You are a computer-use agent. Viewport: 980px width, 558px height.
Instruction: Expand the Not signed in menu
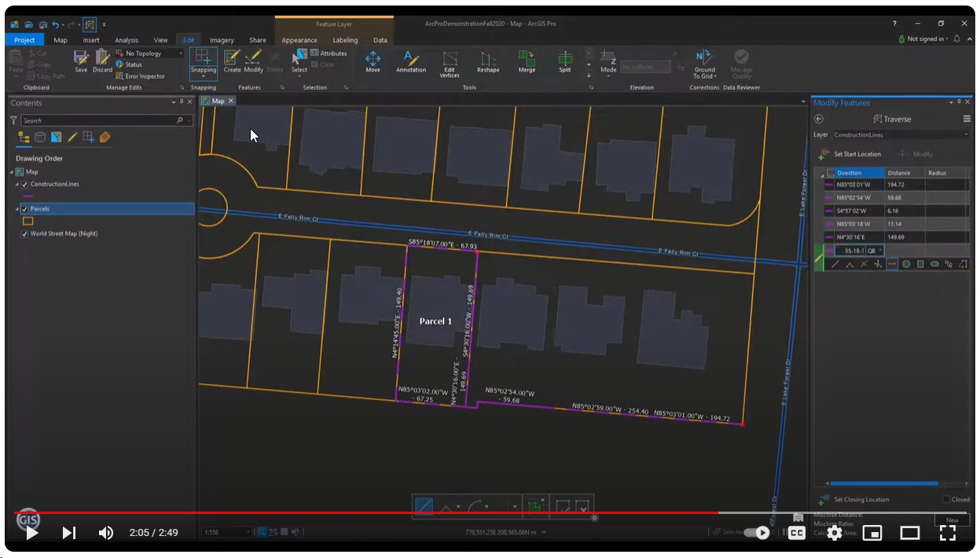[x=929, y=39]
